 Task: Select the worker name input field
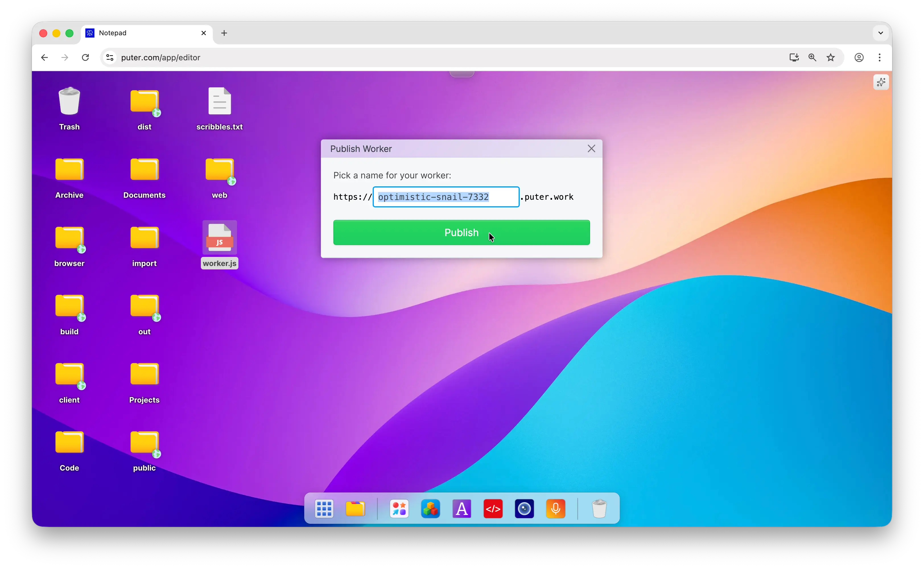[x=445, y=197]
